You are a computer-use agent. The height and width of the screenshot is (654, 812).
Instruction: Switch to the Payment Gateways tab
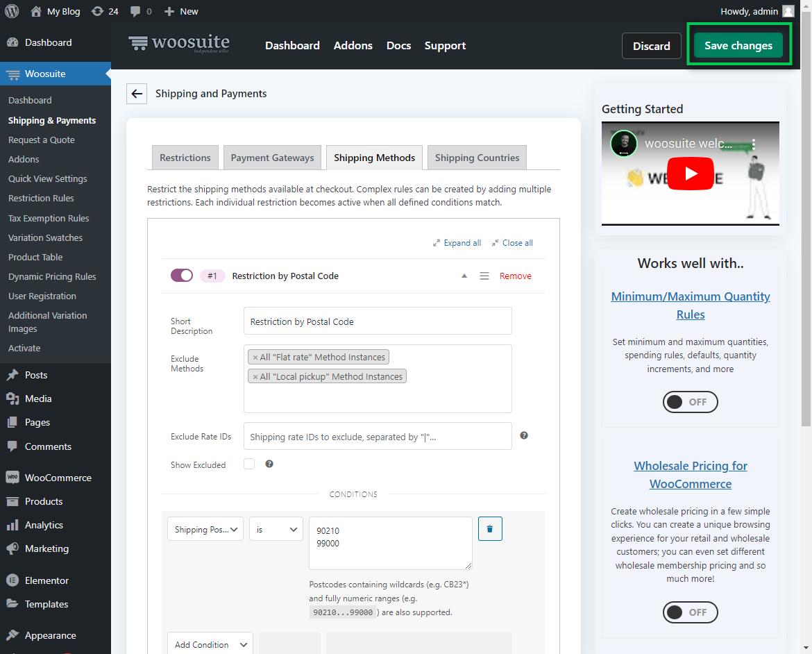(272, 158)
